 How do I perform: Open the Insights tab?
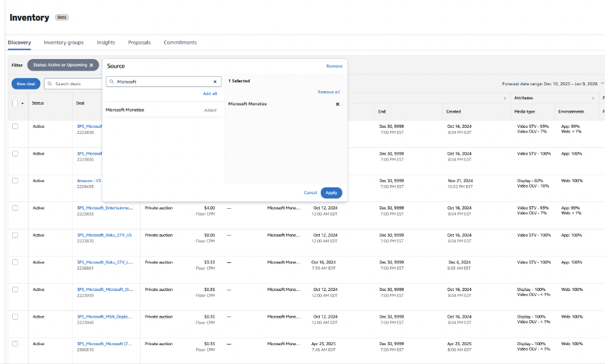pos(106,43)
